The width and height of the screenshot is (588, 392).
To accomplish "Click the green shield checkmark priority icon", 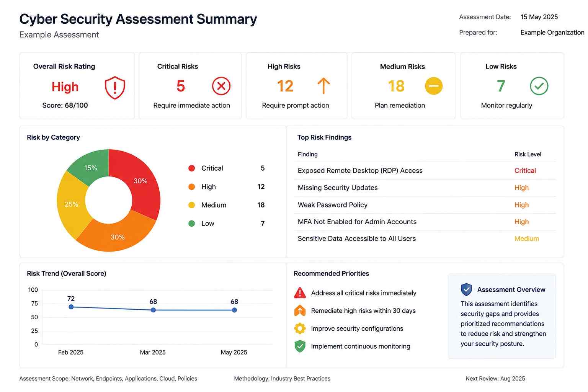I will [300, 346].
